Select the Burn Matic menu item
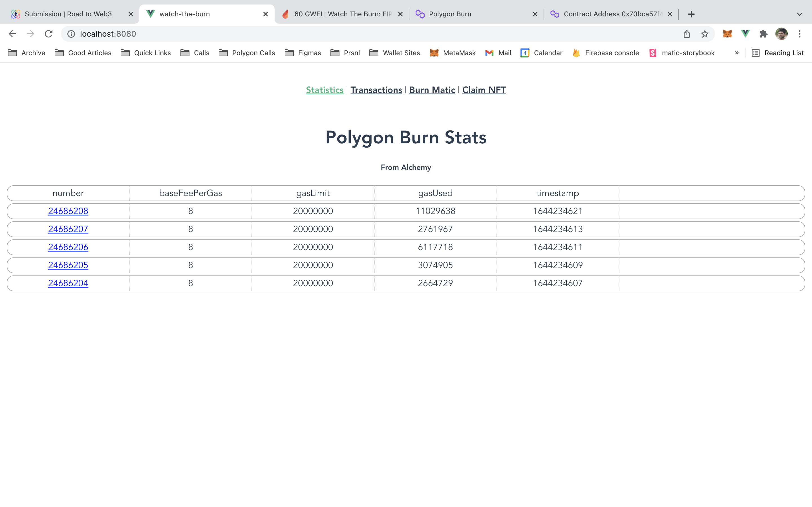 pos(431,90)
